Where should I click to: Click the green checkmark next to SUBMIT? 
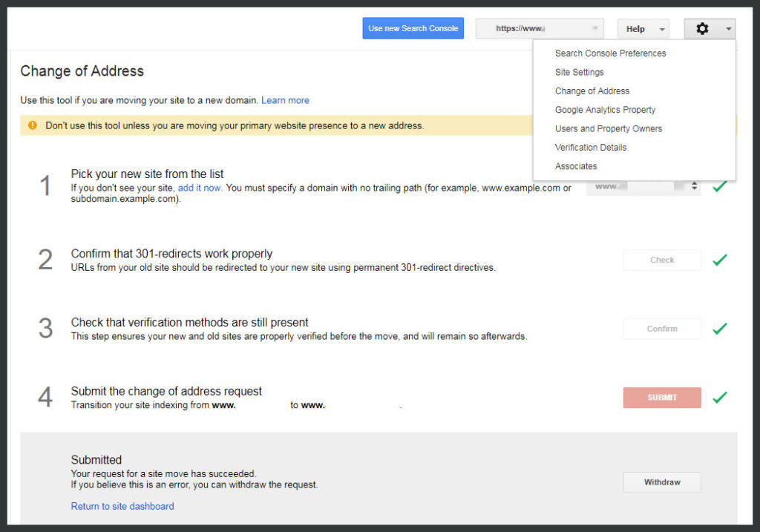720,397
